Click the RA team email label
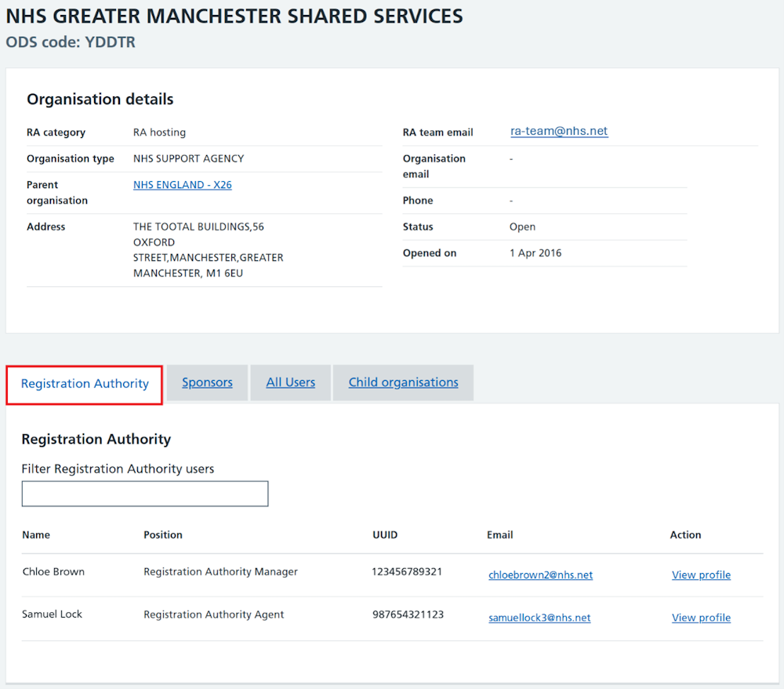This screenshot has height=689, width=784. click(438, 132)
